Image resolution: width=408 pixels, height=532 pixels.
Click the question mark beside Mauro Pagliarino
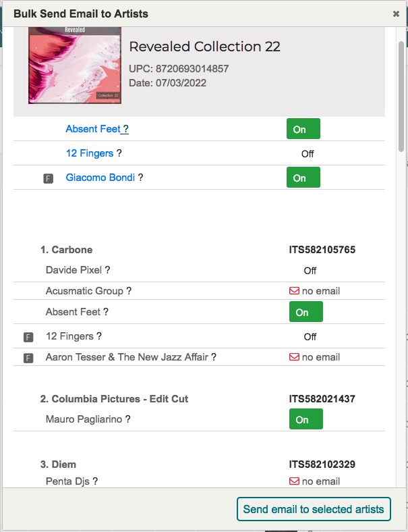point(127,419)
